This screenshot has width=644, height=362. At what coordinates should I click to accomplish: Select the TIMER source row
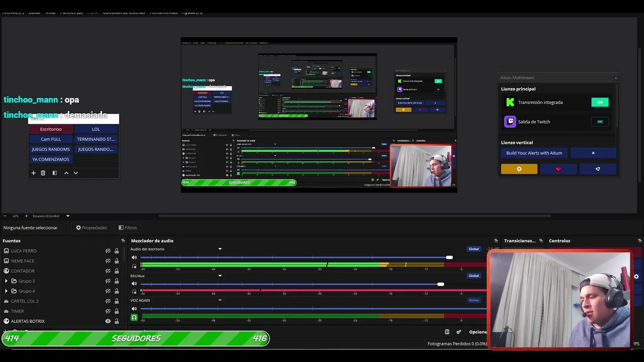click(x=62, y=311)
